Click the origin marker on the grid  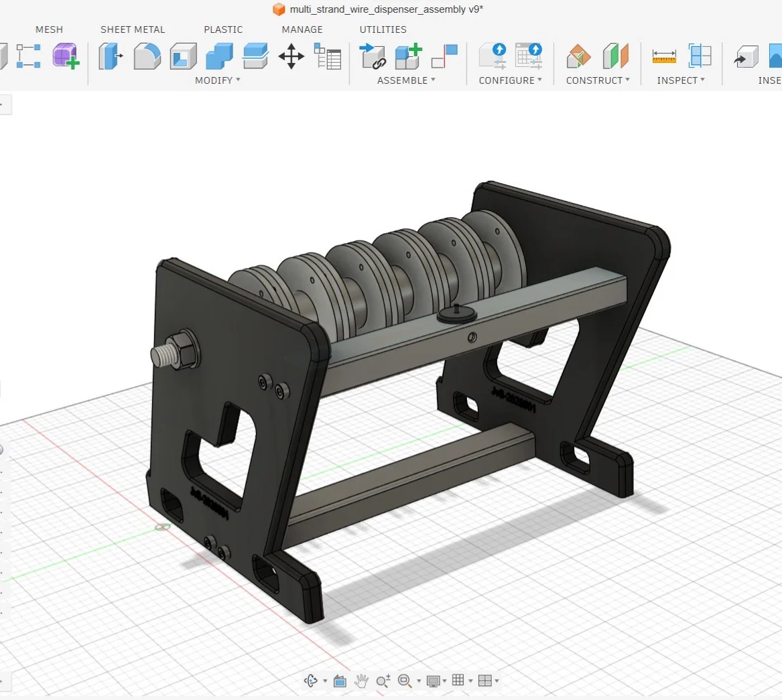[x=162, y=527]
